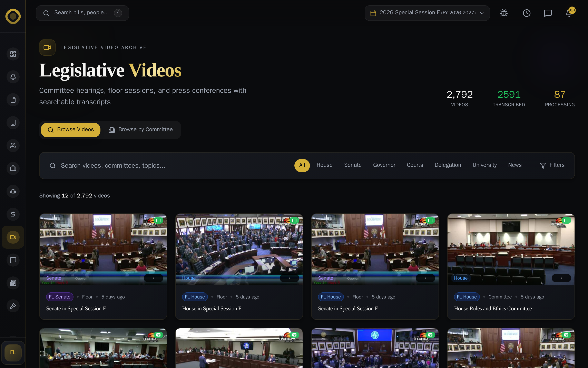Filter videos by University

(x=484, y=165)
